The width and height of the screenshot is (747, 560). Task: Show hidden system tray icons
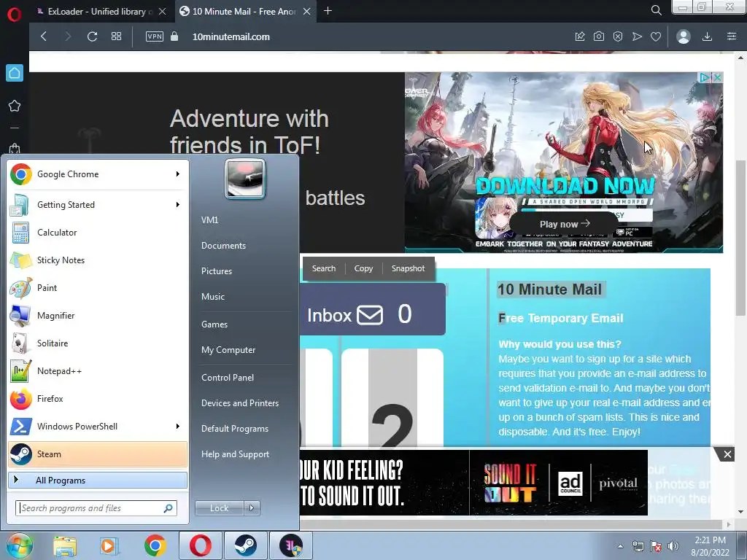(620, 546)
